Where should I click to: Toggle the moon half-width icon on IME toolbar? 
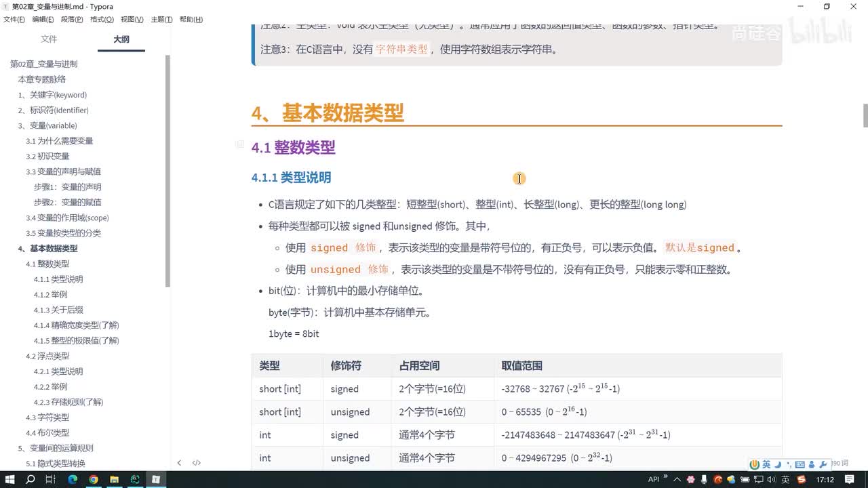coord(777,464)
